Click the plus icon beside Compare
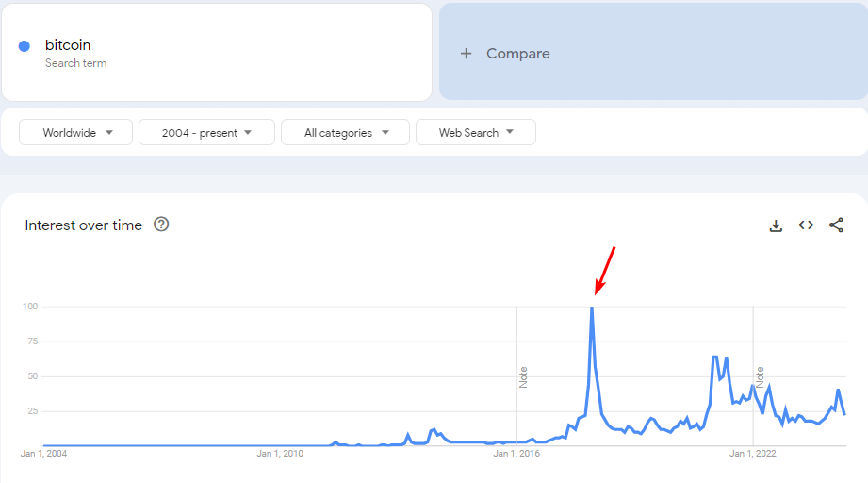 click(466, 54)
